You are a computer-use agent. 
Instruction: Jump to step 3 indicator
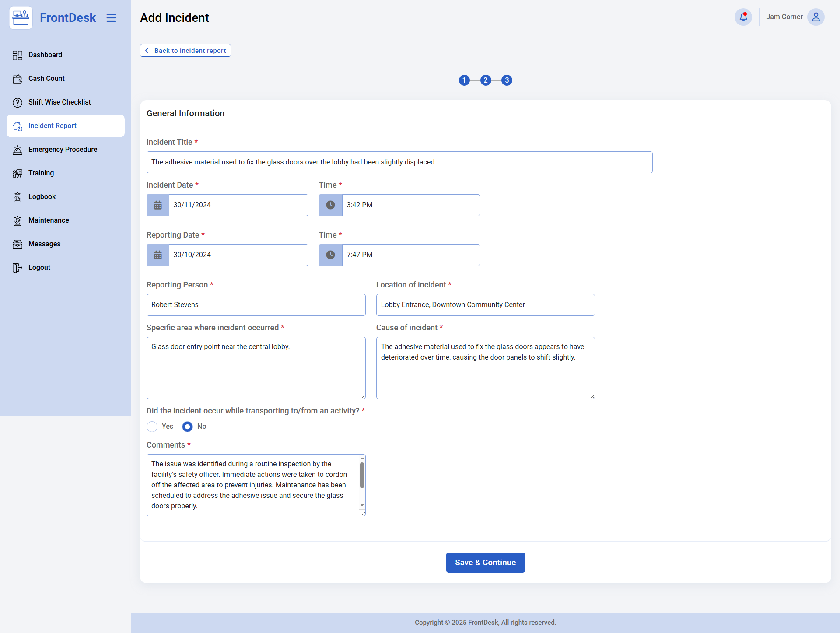pos(507,80)
